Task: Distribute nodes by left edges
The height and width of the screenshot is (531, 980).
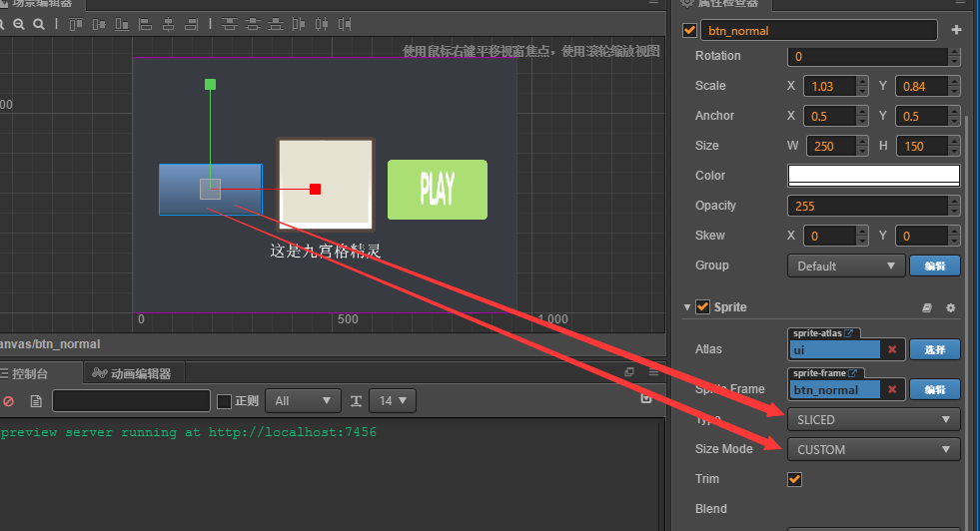Action: (299, 24)
